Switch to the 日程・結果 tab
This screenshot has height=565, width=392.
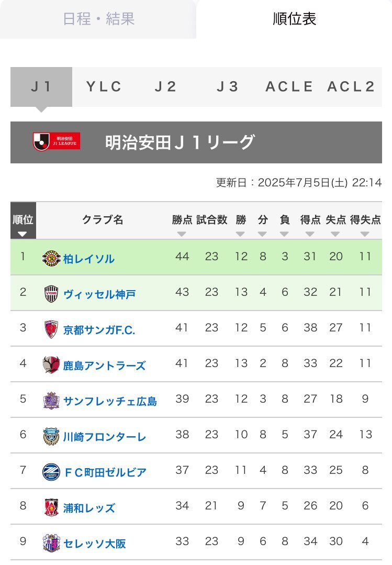pos(98,19)
